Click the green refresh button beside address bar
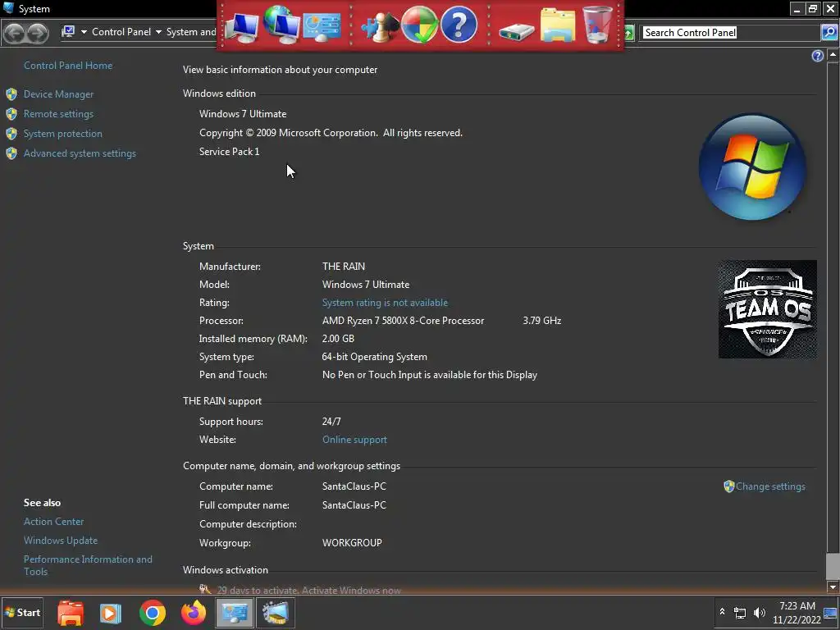 click(x=629, y=33)
